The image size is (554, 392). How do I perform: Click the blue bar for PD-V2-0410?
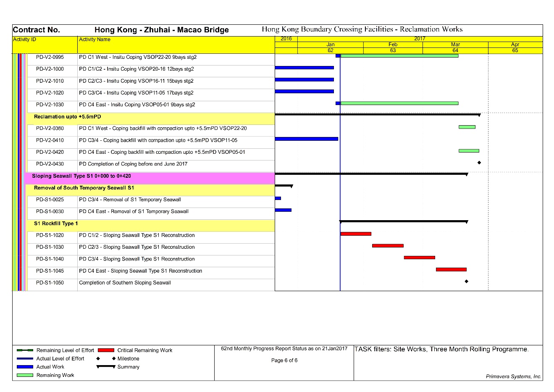pos(307,139)
